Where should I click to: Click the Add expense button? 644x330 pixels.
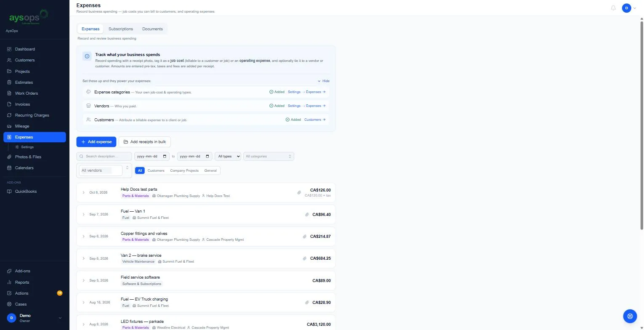click(x=96, y=142)
